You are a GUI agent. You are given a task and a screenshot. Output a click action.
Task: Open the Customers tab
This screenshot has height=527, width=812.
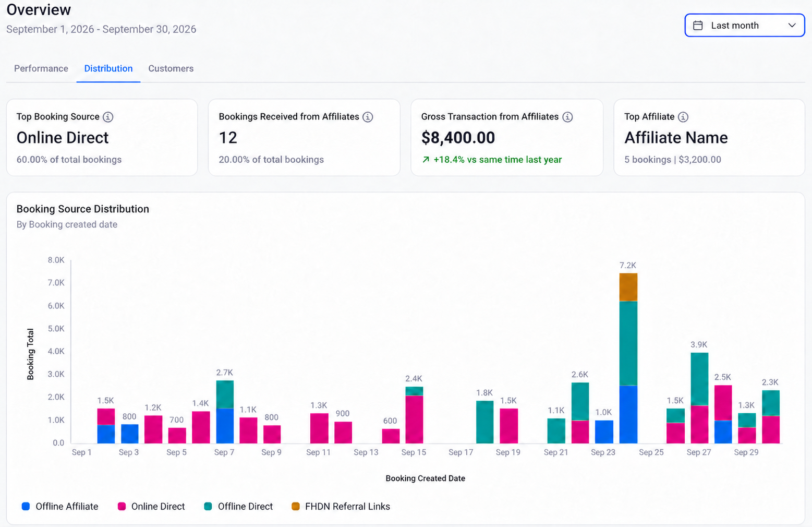tap(171, 68)
